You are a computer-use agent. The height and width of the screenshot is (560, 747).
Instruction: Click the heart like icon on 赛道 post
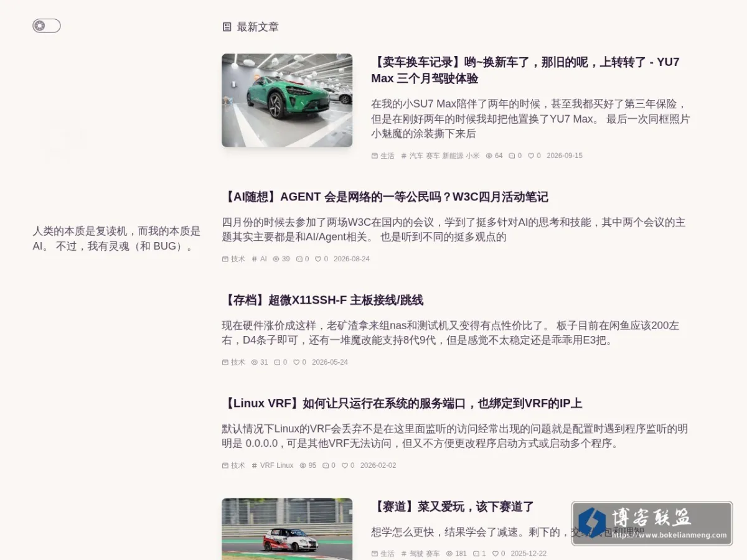tap(496, 554)
